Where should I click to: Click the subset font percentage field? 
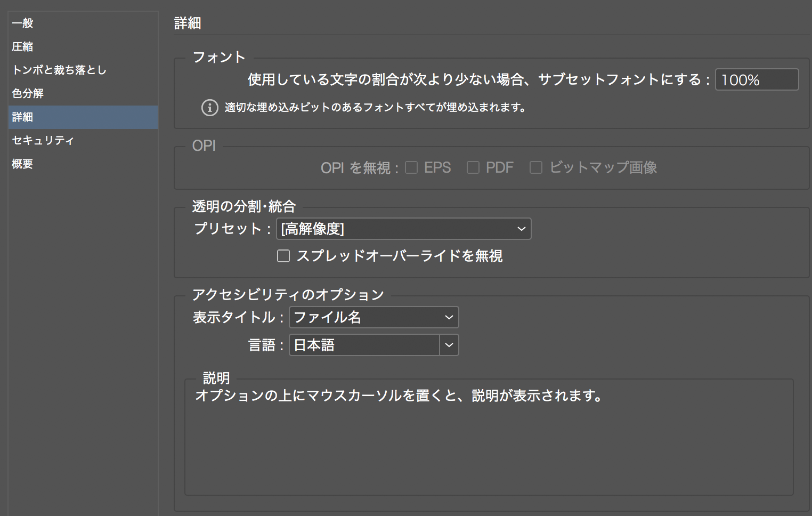click(757, 80)
